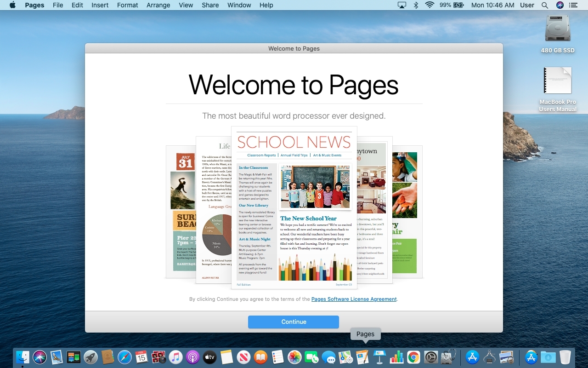Open the Mail stamp app in Dock
This screenshot has height=368, width=588.
pos(57,357)
